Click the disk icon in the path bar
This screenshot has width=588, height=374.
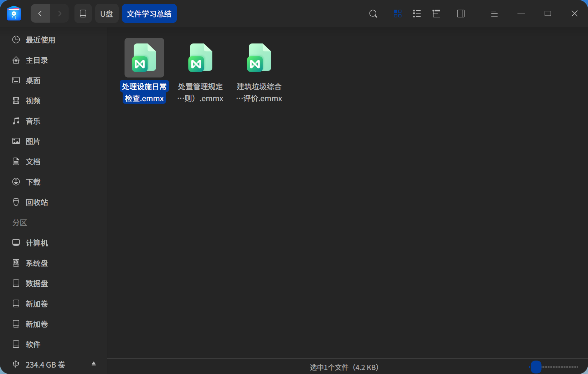tap(83, 14)
